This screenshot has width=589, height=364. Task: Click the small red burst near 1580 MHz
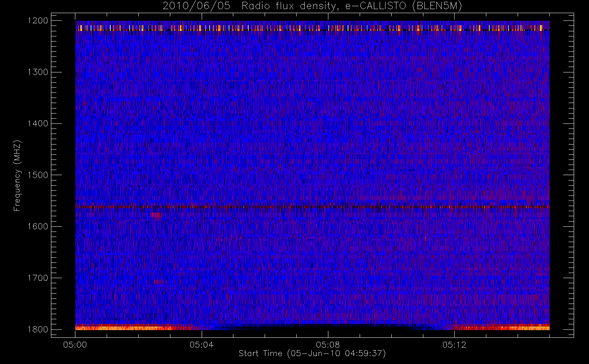[155, 215]
